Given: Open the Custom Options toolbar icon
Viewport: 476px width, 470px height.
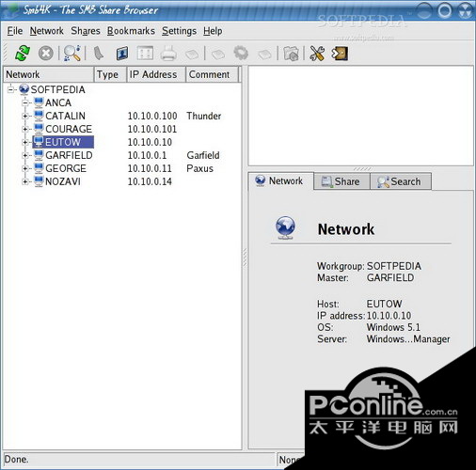Looking at the screenshot, I should point(145,54).
